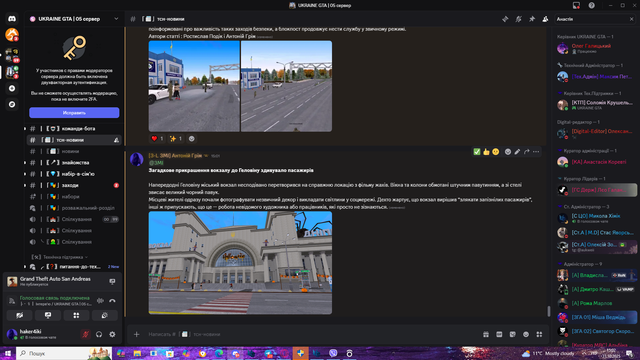Open UKRAINE GTA server dropdown menu

click(116, 19)
